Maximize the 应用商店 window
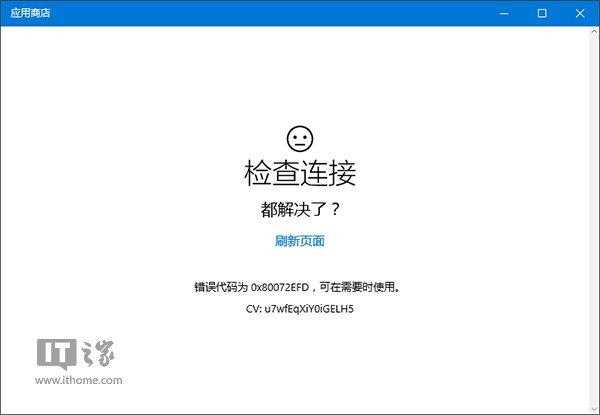The image size is (600, 415). pos(541,13)
